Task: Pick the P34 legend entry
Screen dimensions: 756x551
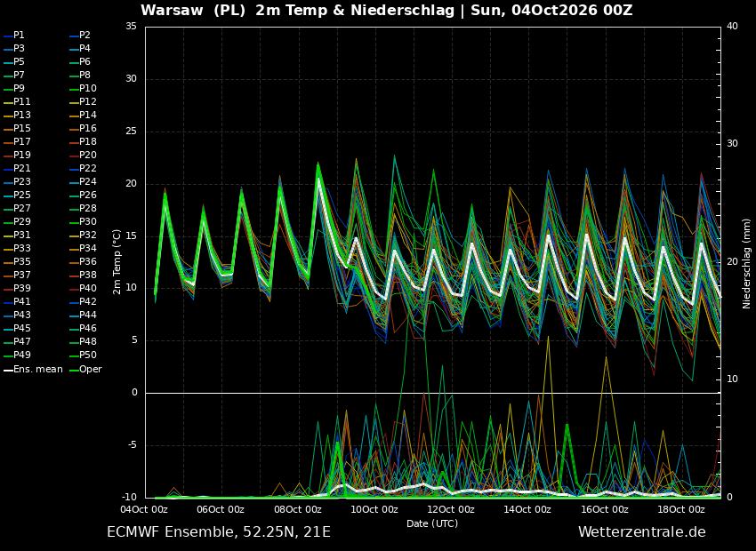Action: click(x=83, y=248)
